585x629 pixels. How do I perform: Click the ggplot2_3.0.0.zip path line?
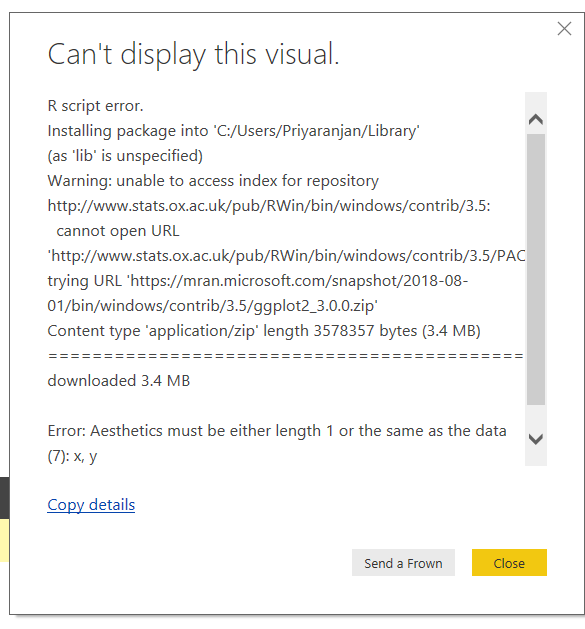coord(213,306)
